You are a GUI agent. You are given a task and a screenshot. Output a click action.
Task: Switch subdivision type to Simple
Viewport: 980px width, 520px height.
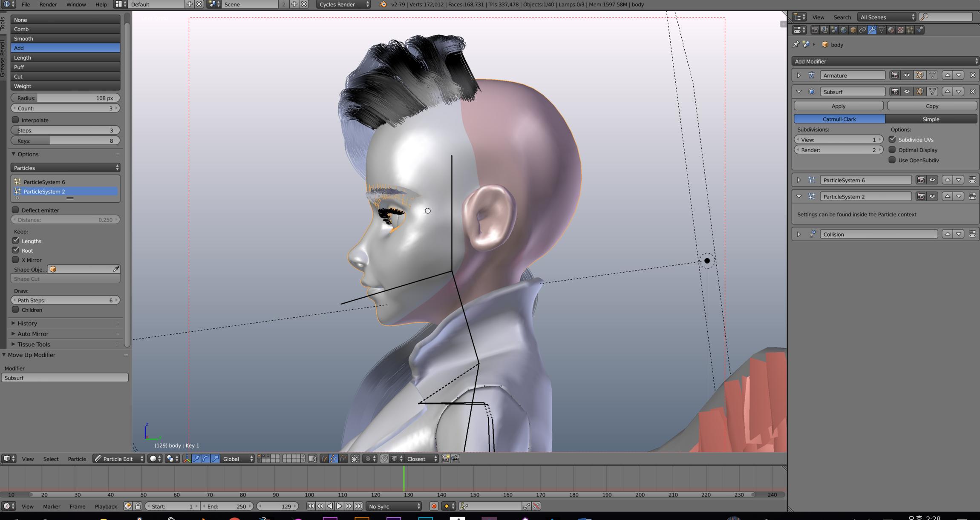point(931,119)
